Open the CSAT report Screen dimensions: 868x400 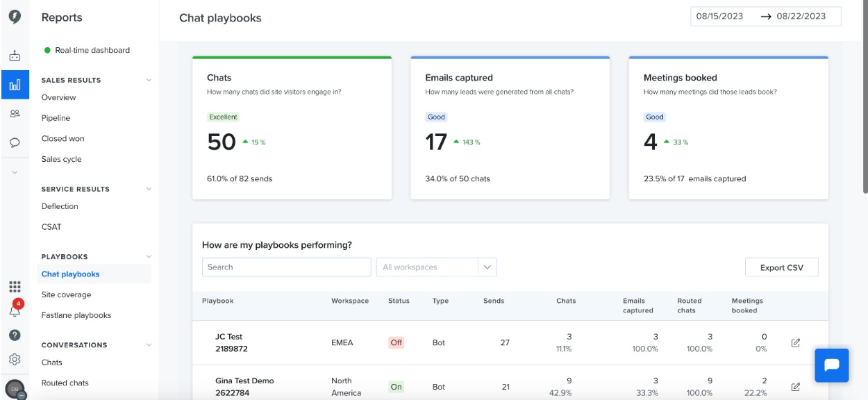[x=51, y=226]
